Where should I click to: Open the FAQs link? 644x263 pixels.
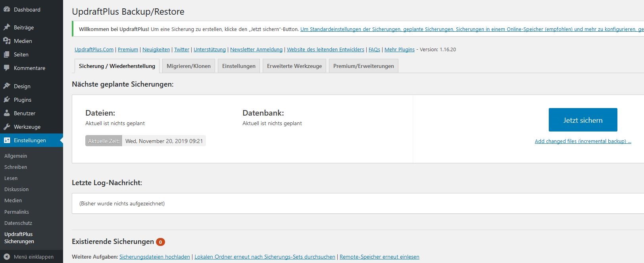(x=374, y=49)
